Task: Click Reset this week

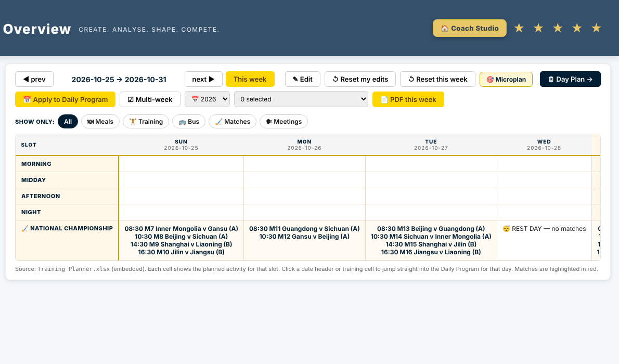Action: pyautogui.click(x=437, y=79)
